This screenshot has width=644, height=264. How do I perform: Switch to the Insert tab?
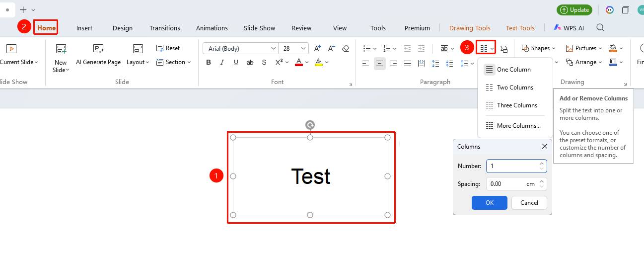click(x=84, y=28)
